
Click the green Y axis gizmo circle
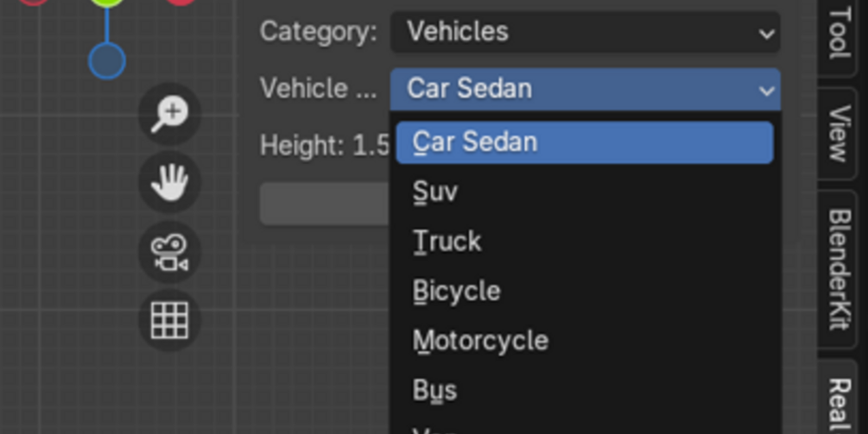(x=107, y=3)
